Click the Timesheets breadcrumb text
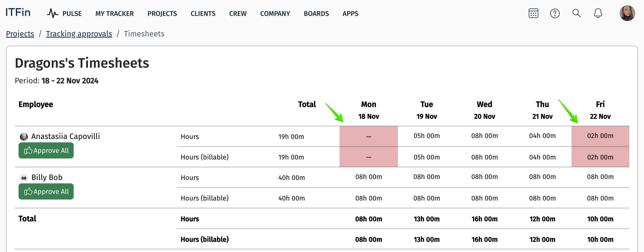 [144, 34]
